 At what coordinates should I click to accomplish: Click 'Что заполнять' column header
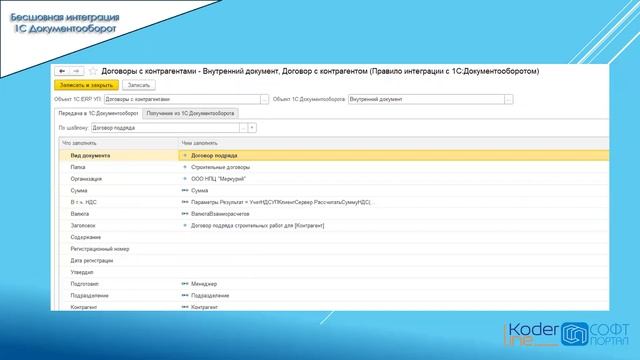(119, 143)
